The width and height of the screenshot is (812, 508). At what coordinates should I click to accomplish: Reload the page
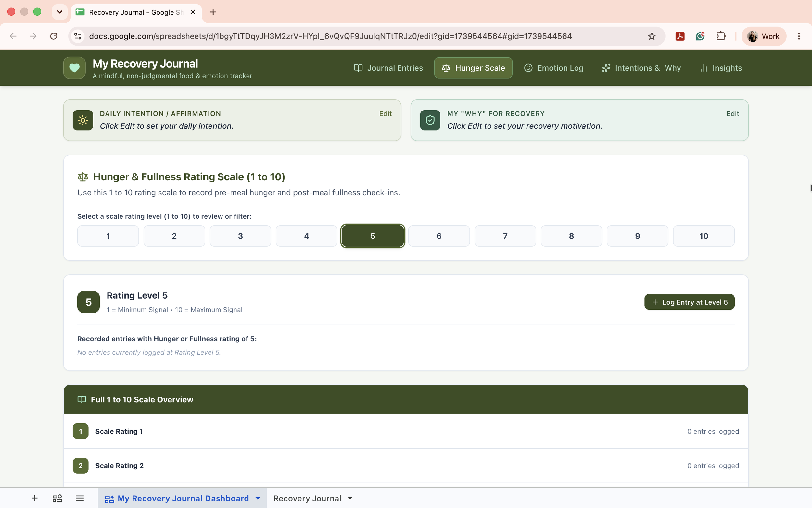coord(54,36)
